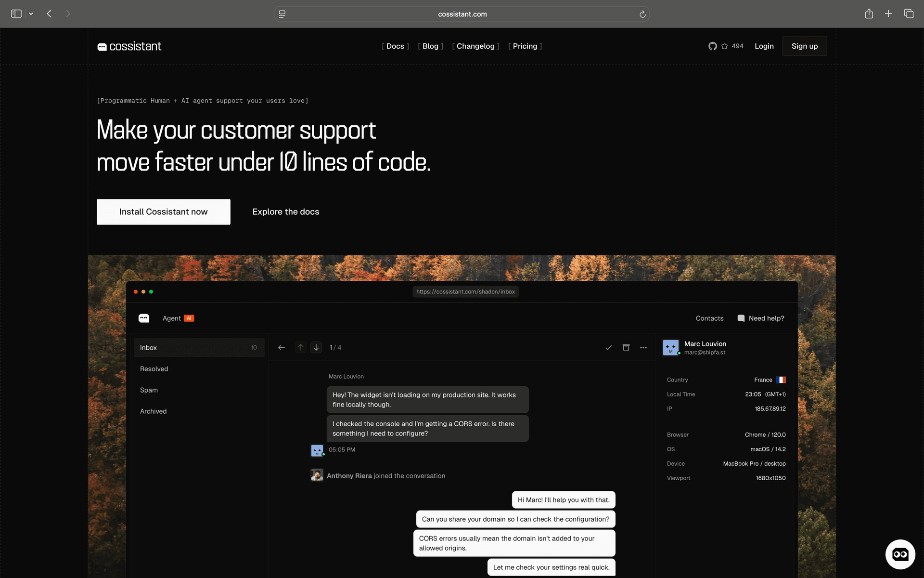Toggle the Safari sidebar panel
This screenshot has height=578, width=924.
(16, 14)
